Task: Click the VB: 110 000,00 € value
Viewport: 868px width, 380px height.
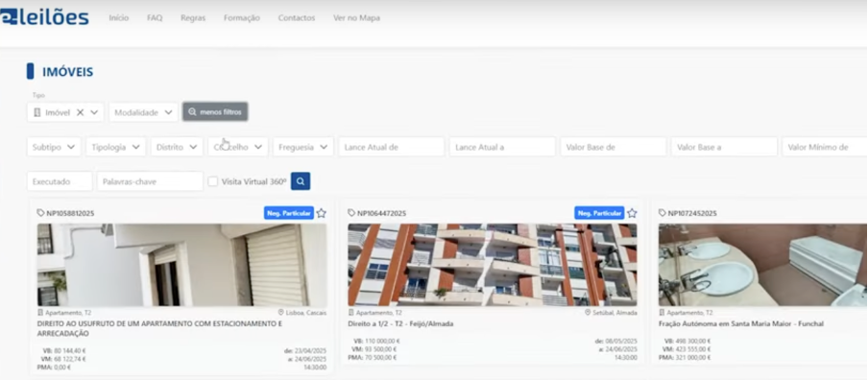Action: tap(376, 342)
